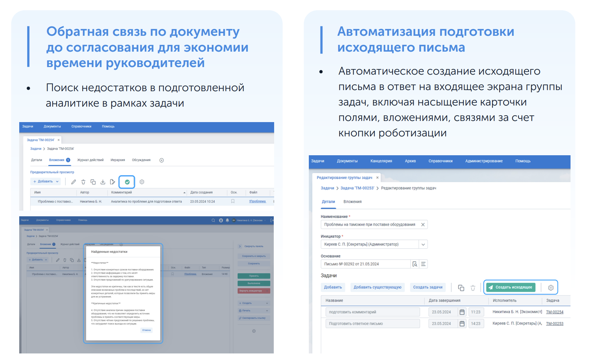Screen dimensions: 589x364
Task: Click the 'Подготовить ответное письмо' name field
Action: point(372,324)
